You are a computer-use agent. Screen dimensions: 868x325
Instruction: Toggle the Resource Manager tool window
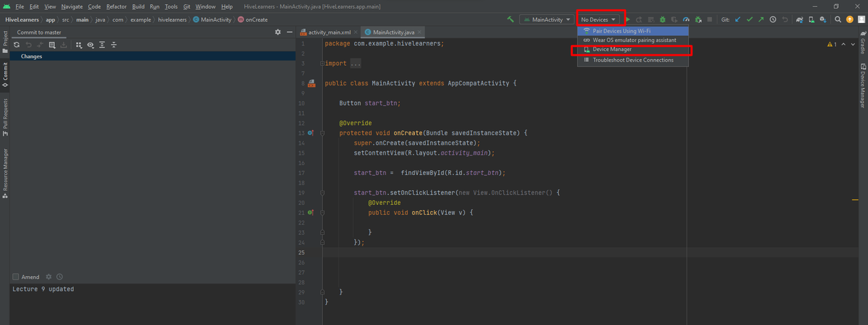(x=5, y=173)
